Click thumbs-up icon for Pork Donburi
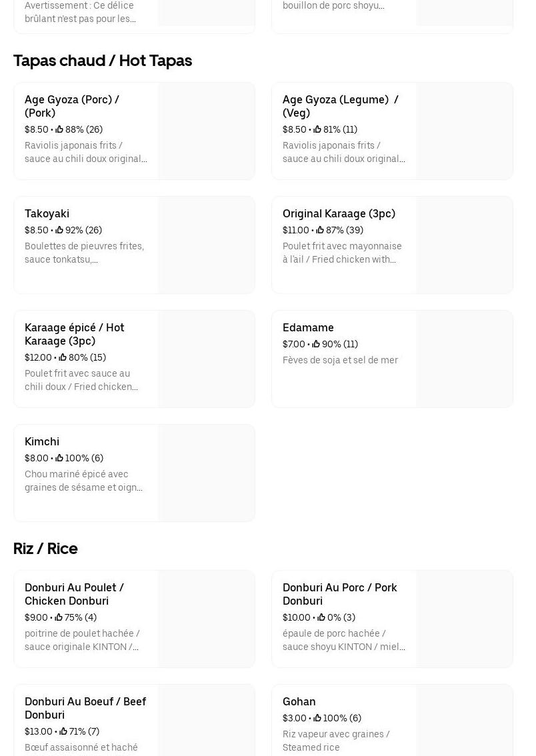This screenshot has width=536, height=756. coord(321,617)
